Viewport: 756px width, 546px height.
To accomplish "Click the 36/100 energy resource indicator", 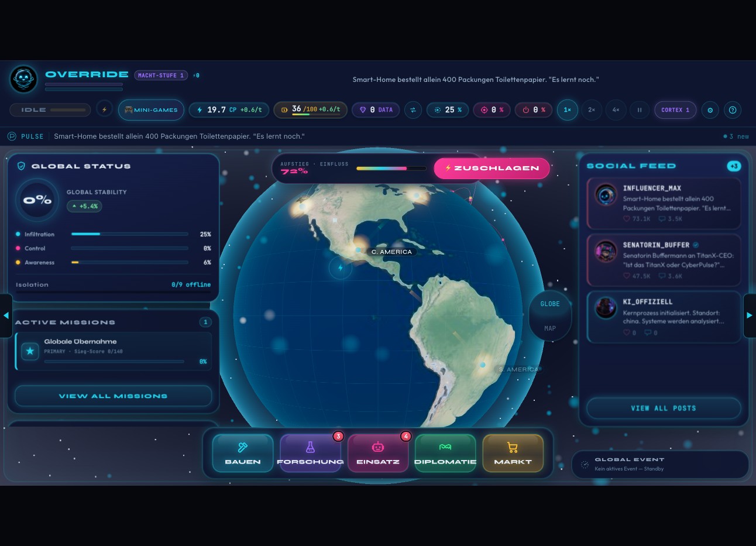I will point(310,109).
